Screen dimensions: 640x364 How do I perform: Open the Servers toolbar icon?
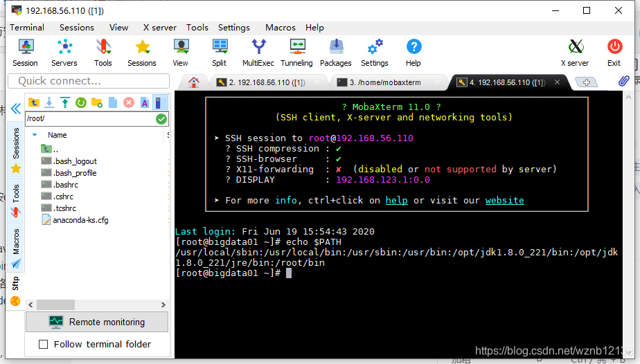(x=64, y=52)
